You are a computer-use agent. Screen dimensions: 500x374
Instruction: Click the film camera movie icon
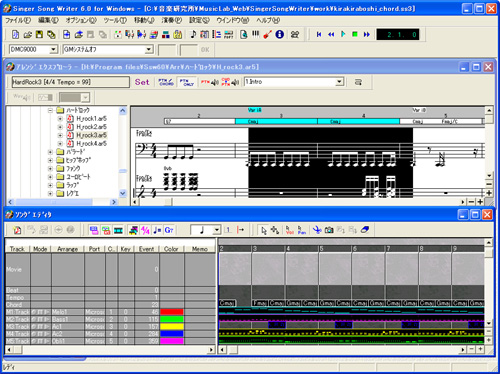[x=295, y=34]
